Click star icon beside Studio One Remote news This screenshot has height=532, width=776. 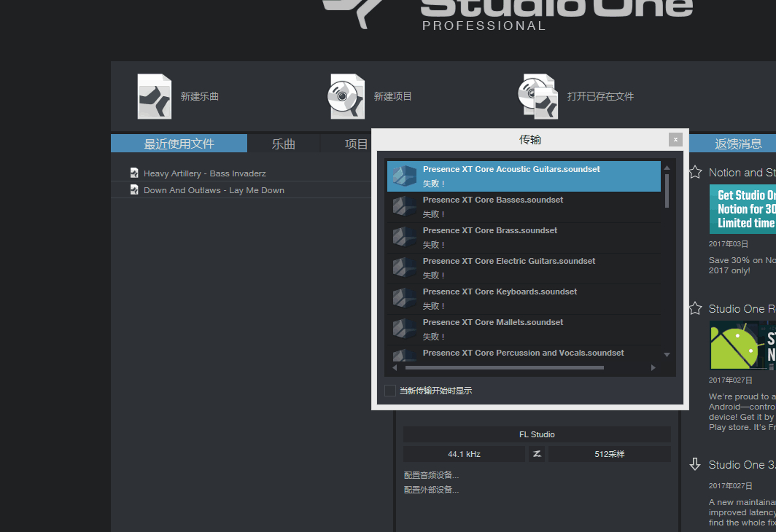pos(695,308)
